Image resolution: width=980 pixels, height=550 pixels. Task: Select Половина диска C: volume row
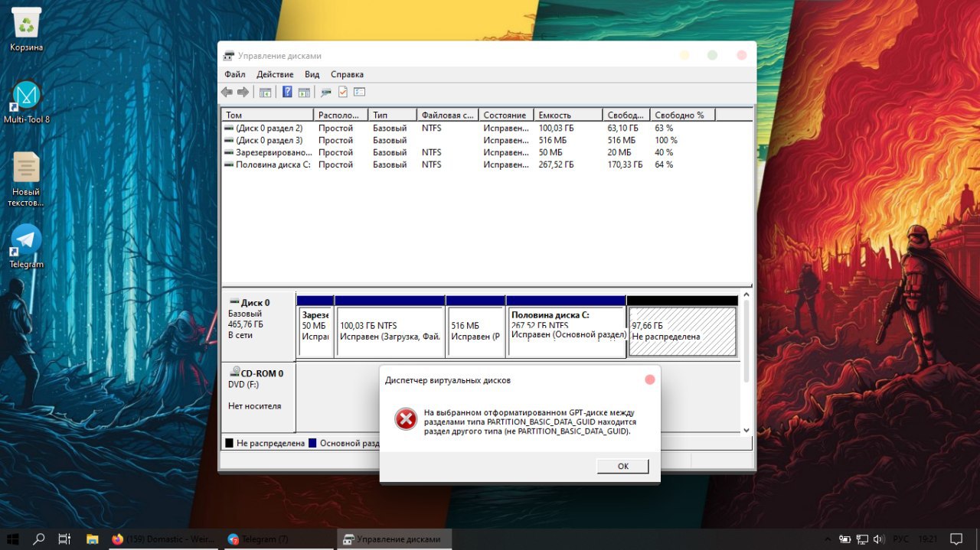coord(487,164)
